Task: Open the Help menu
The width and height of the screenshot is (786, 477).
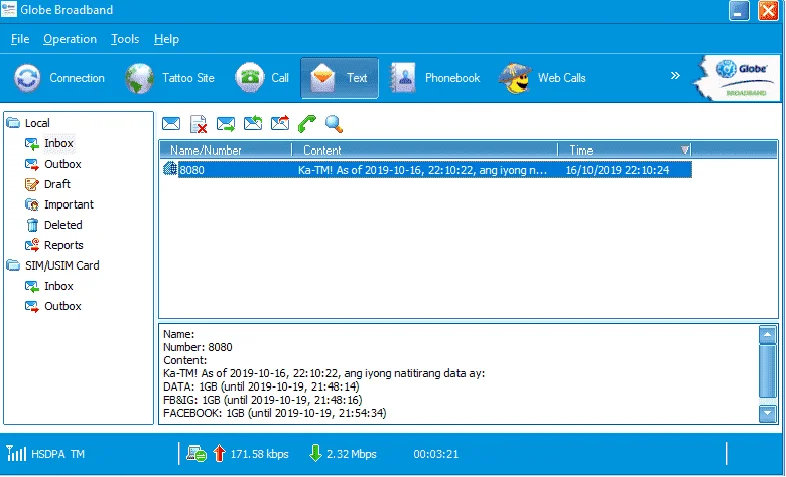Action: pyautogui.click(x=166, y=39)
